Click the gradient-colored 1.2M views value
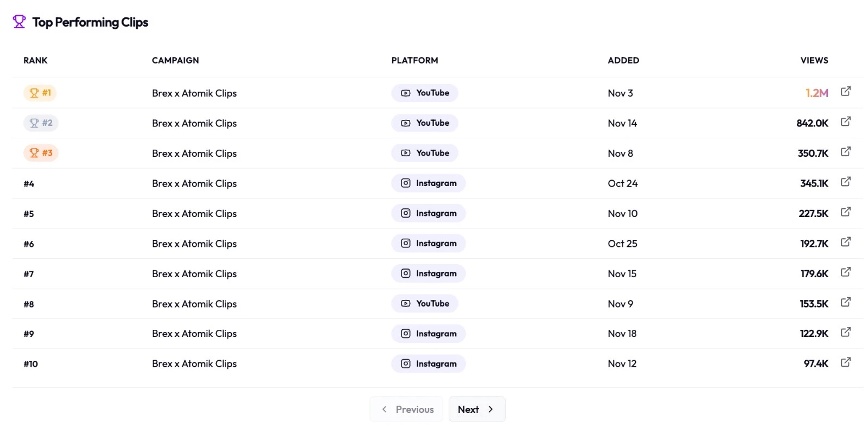Image resolution: width=868 pixels, height=434 pixels. [816, 93]
